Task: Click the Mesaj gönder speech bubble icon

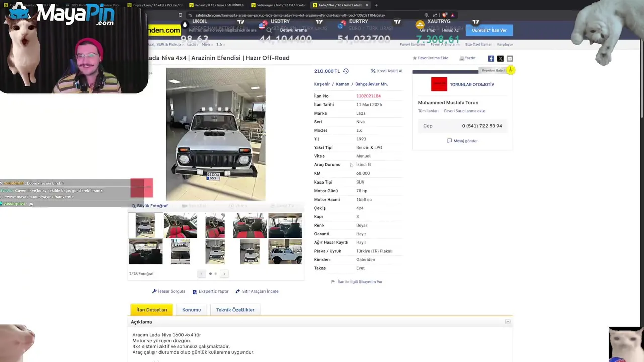Action: coord(450,141)
